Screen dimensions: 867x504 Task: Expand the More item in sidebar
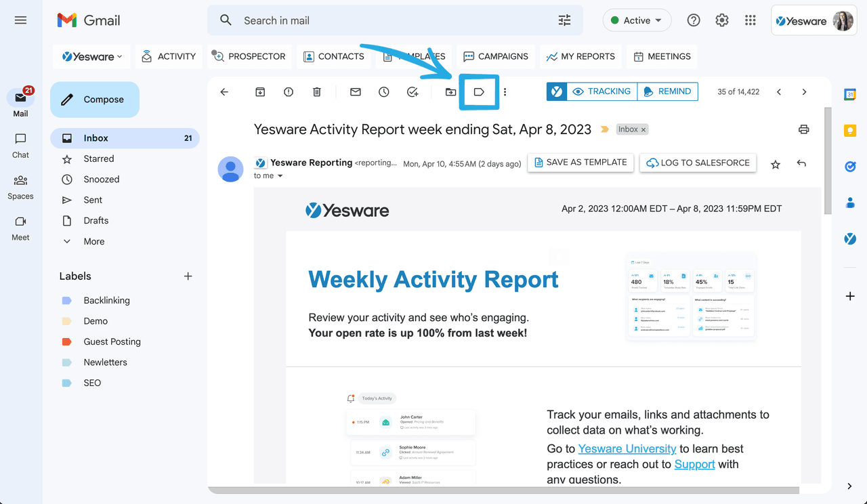coord(93,241)
